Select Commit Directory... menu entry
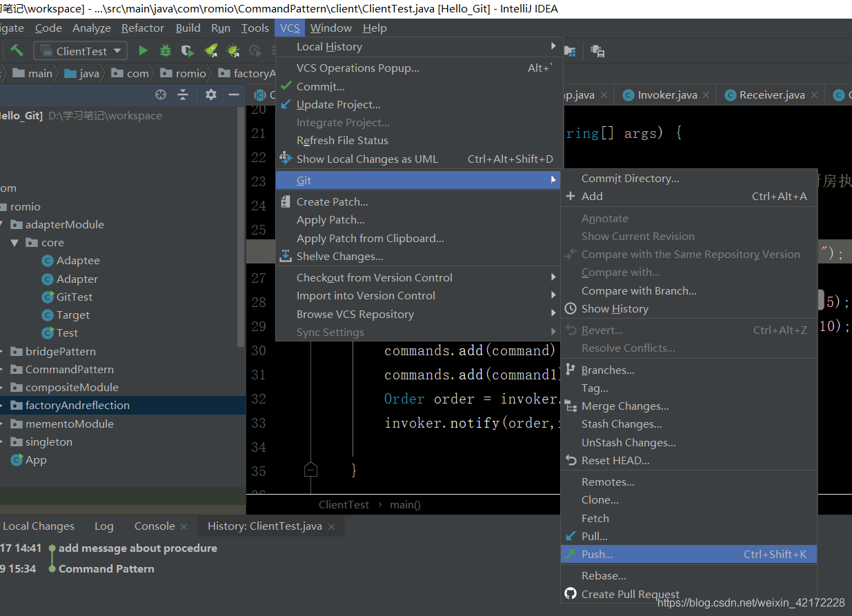Screen dimensions: 852x616 pos(688,178)
